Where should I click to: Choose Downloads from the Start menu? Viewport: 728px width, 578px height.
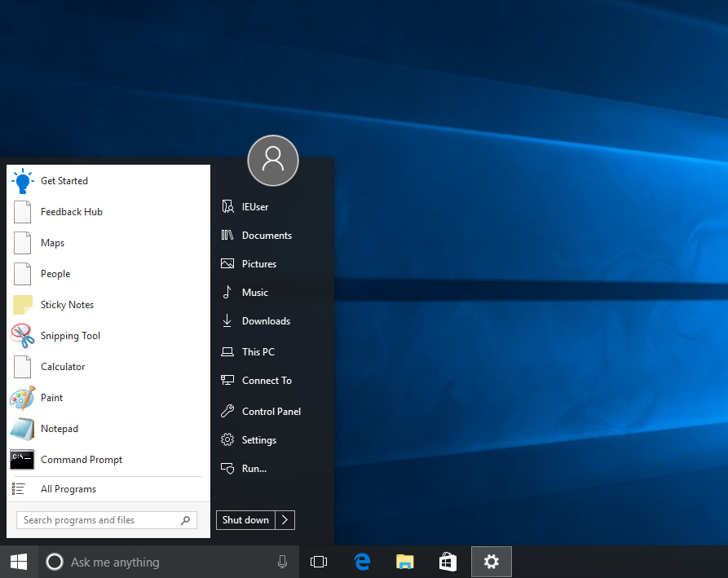pos(266,321)
